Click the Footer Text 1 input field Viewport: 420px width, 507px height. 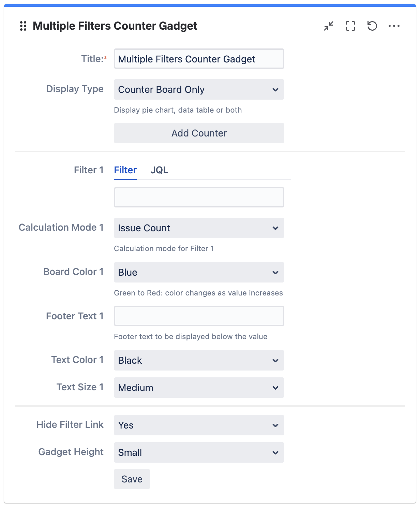pos(199,316)
